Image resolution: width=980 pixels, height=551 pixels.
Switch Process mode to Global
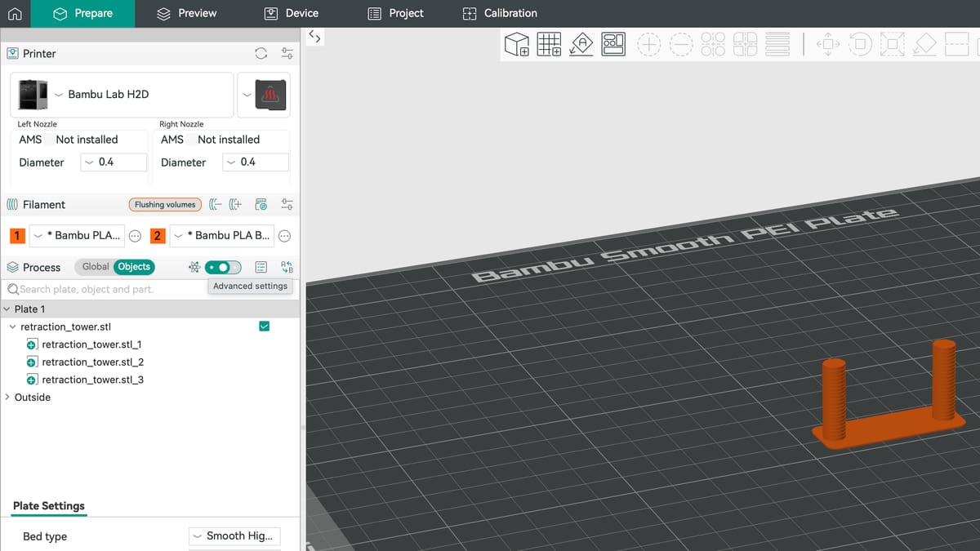point(96,267)
